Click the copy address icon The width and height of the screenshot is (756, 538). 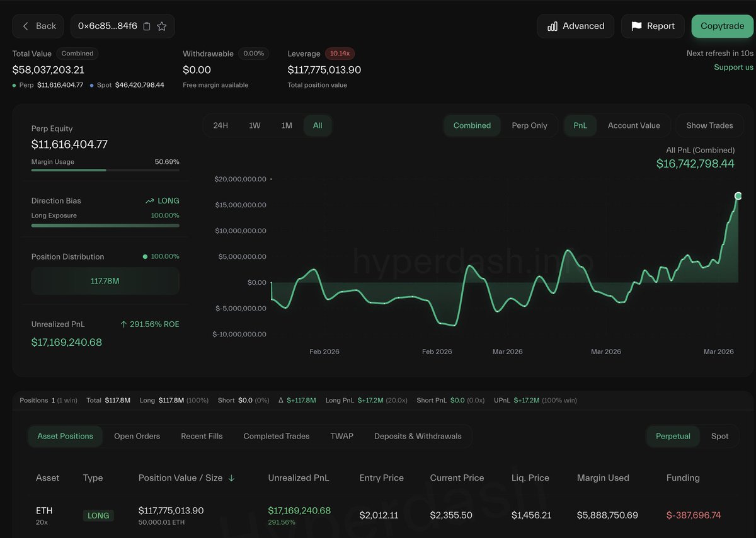(x=148, y=26)
